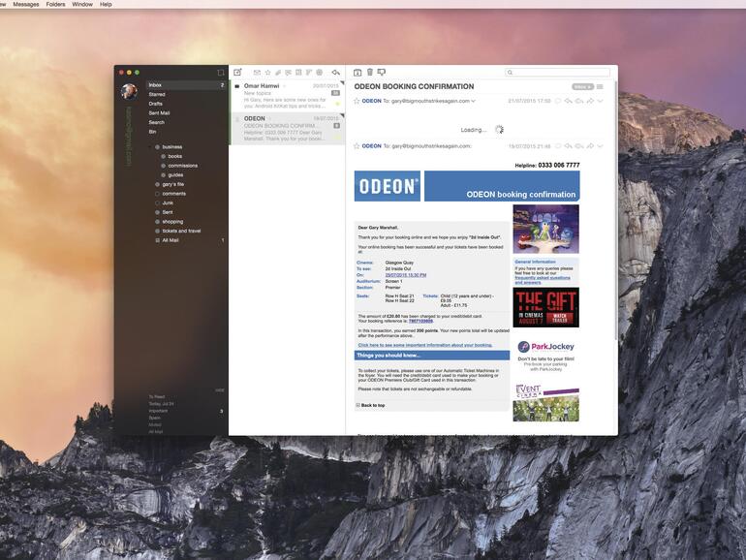Open more-actions chevron on second ODEON message
This screenshot has width=746, height=560.
tap(601, 146)
